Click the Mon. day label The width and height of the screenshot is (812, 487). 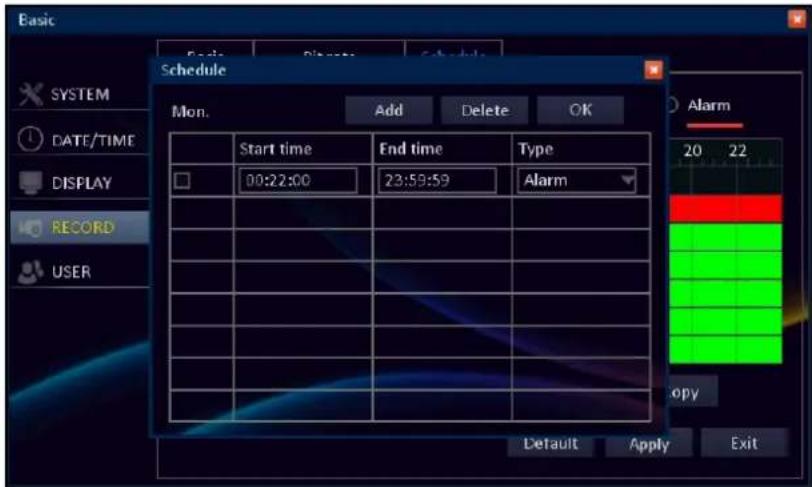pyautogui.click(x=190, y=111)
